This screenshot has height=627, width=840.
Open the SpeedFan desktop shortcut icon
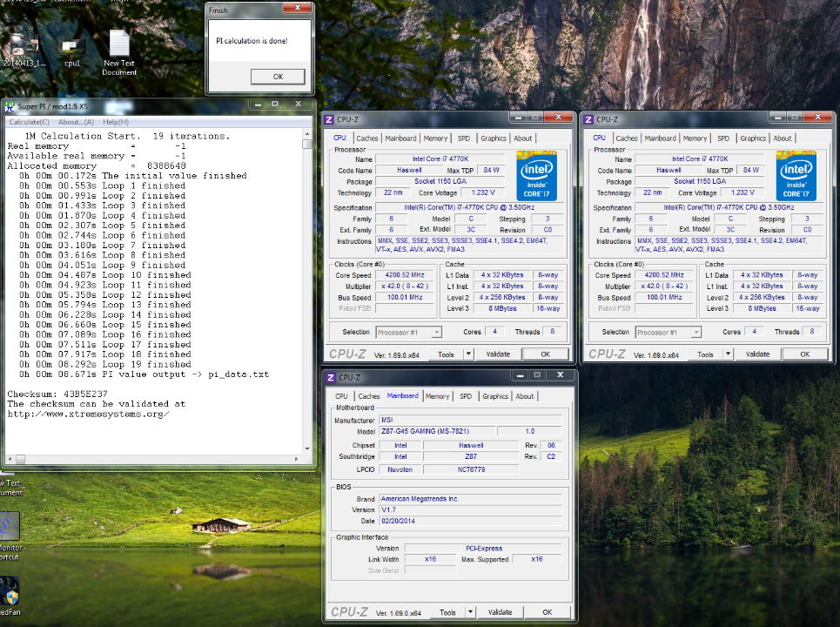point(10,590)
